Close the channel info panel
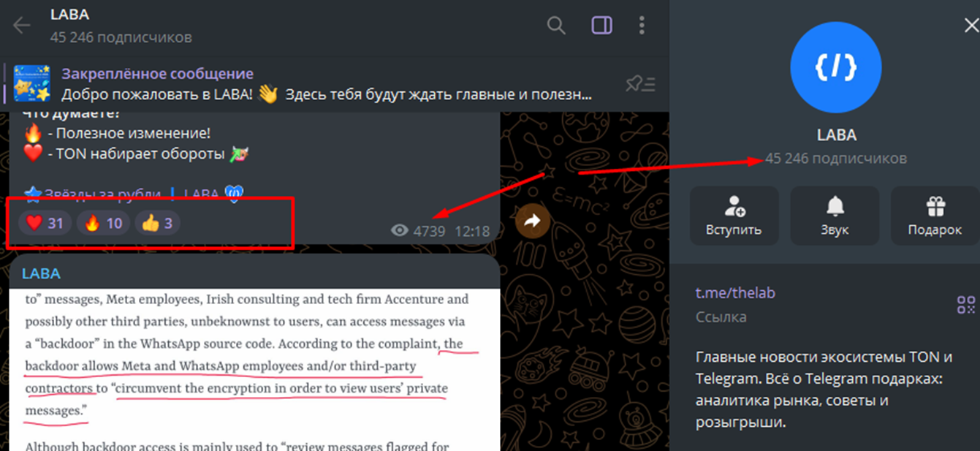This screenshot has width=980, height=451. click(x=970, y=26)
